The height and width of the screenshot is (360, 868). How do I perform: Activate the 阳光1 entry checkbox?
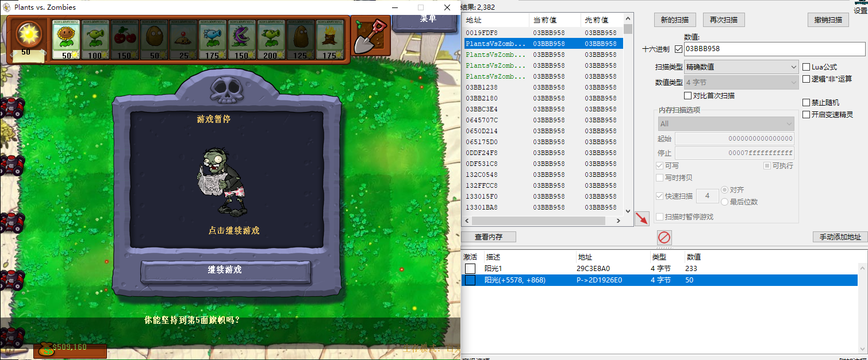470,269
